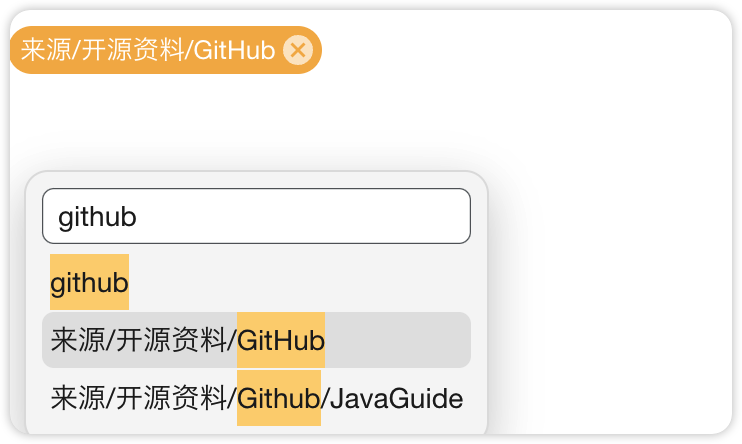
Task: Pick the 来源/开源资料/Github/JavaGuide suggestion
Action: pyautogui.click(x=256, y=399)
